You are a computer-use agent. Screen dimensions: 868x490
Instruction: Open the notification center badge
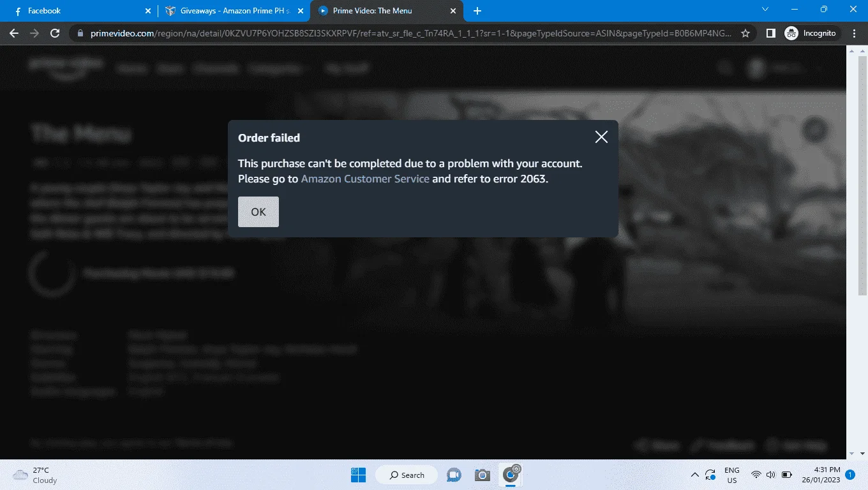tap(850, 475)
